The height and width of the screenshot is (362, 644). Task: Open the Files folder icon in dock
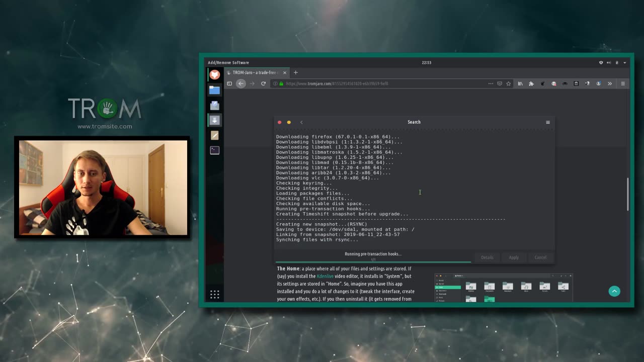tap(215, 90)
